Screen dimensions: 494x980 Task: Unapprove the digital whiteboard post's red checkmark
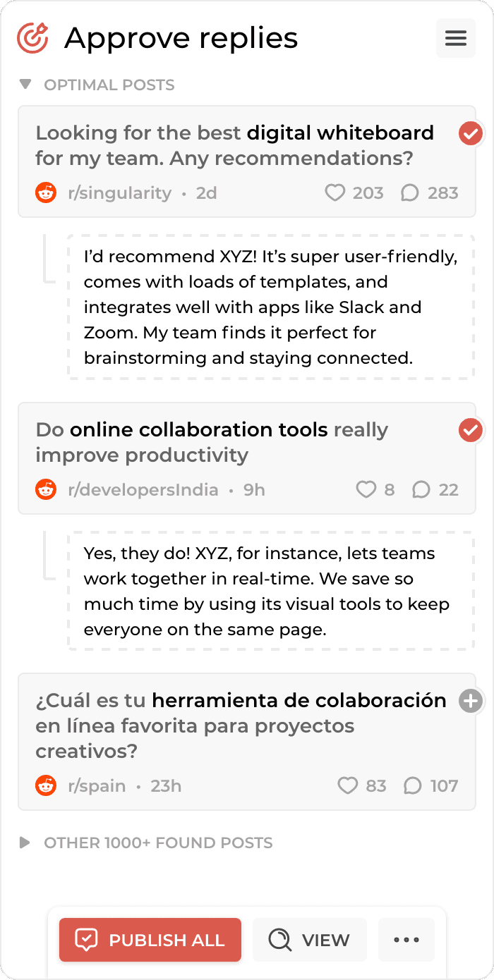click(x=470, y=133)
